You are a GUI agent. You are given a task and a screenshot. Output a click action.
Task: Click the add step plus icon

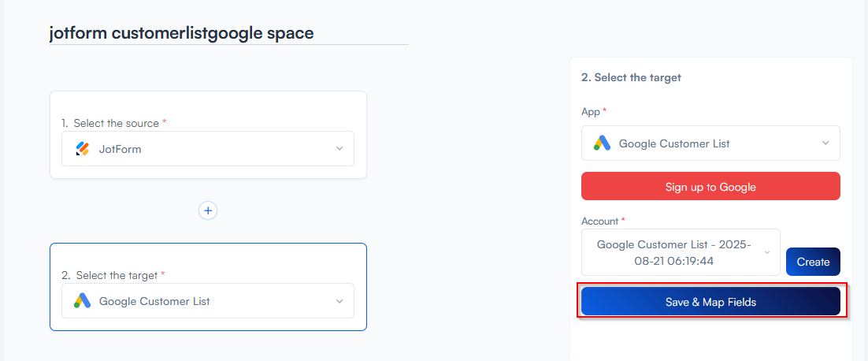(x=208, y=210)
